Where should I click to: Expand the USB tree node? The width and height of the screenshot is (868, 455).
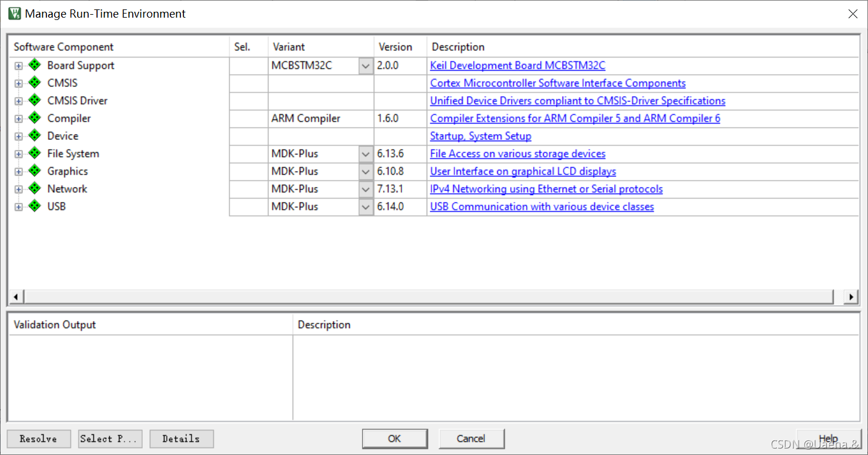pyautogui.click(x=19, y=207)
